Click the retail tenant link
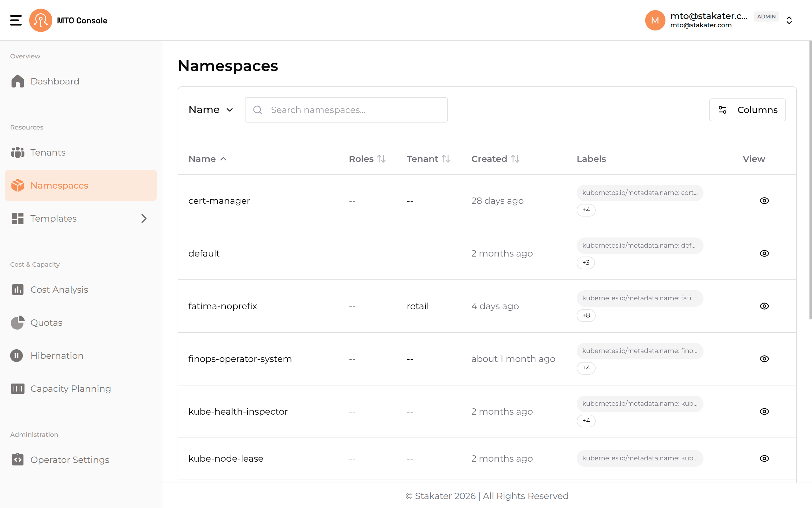Viewport: 812px width, 508px height. pos(418,306)
